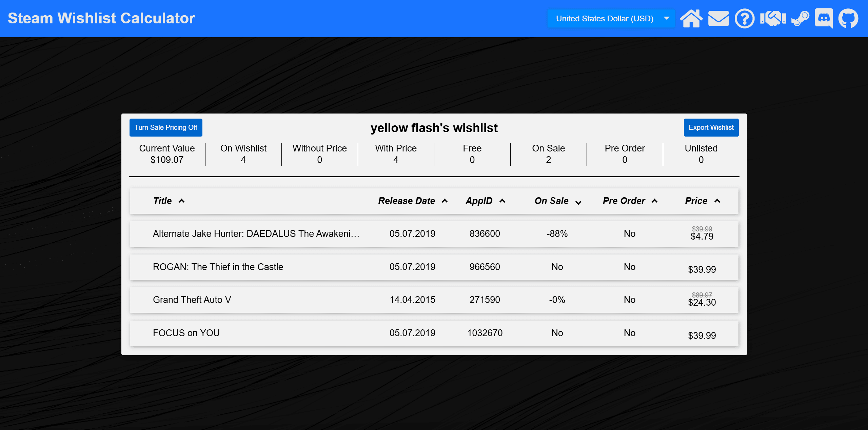Select ROGAN: The Thief in the Castle row
868x430 pixels.
pos(434,267)
